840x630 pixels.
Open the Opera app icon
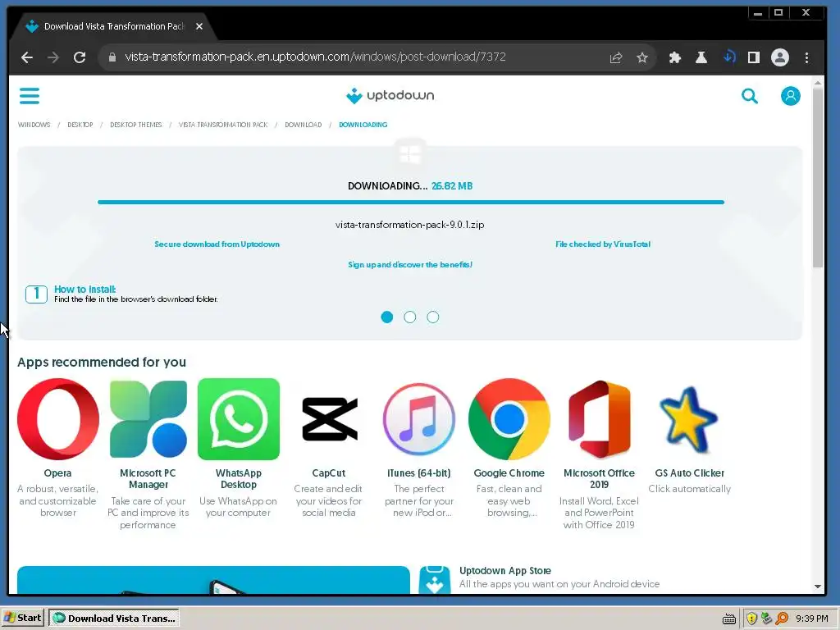tap(58, 419)
